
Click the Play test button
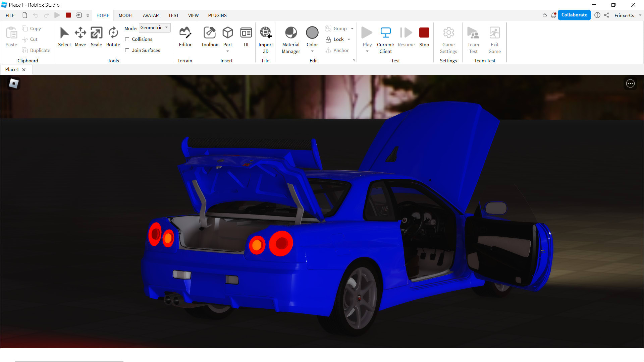click(x=367, y=33)
